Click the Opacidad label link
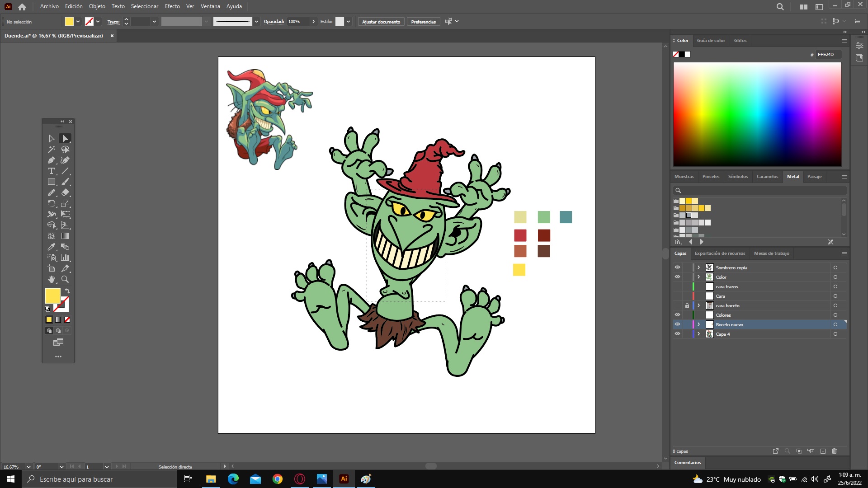The image size is (868, 488). coord(274,21)
